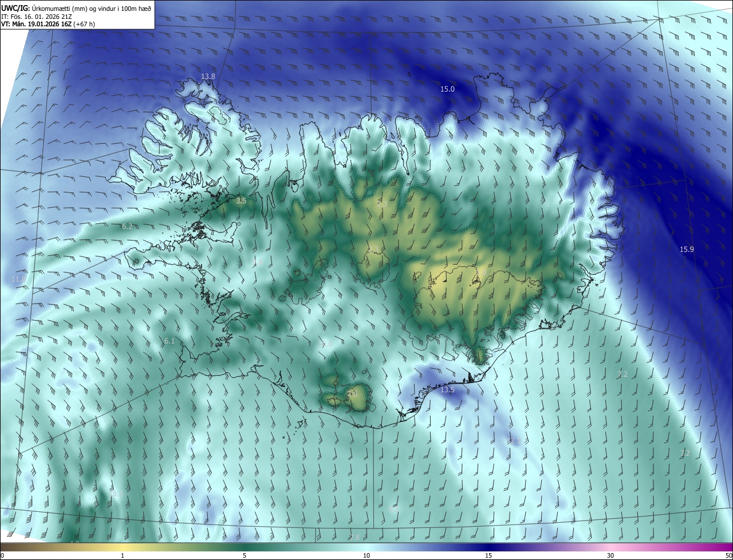Viewport: 733px width, 560px height.
Task: Click the 13.5 value label on the south coast
Action: pos(447,389)
